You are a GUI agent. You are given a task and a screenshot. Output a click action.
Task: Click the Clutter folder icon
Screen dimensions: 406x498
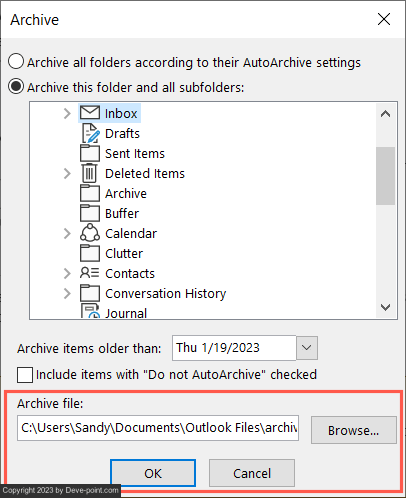pyautogui.click(x=90, y=253)
